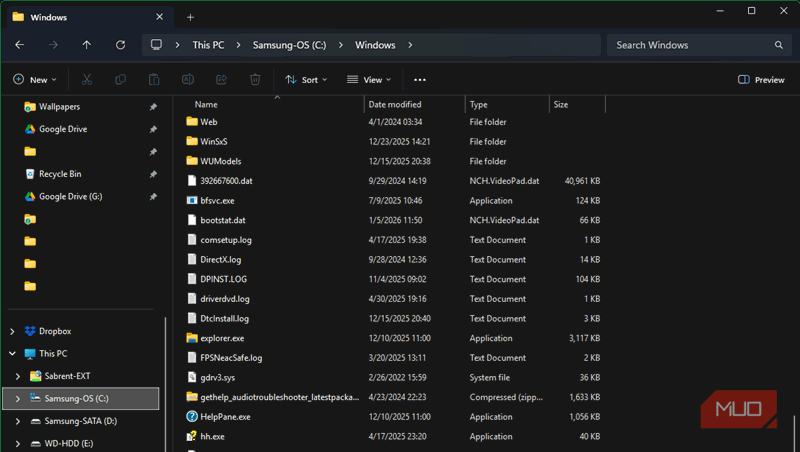The height and width of the screenshot is (452, 800).
Task: Add a new tab with plus button
Action: [190, 17]
